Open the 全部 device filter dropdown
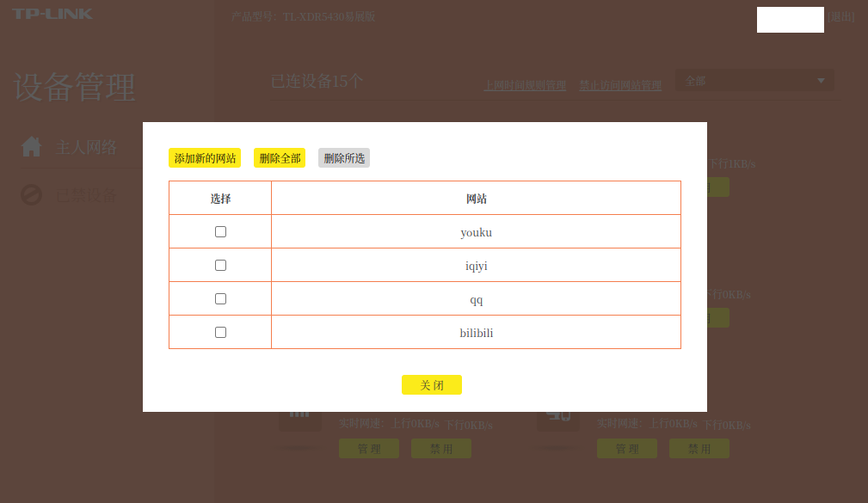Image resolution: width=868 pixels, height=503 pixels. 754,81
